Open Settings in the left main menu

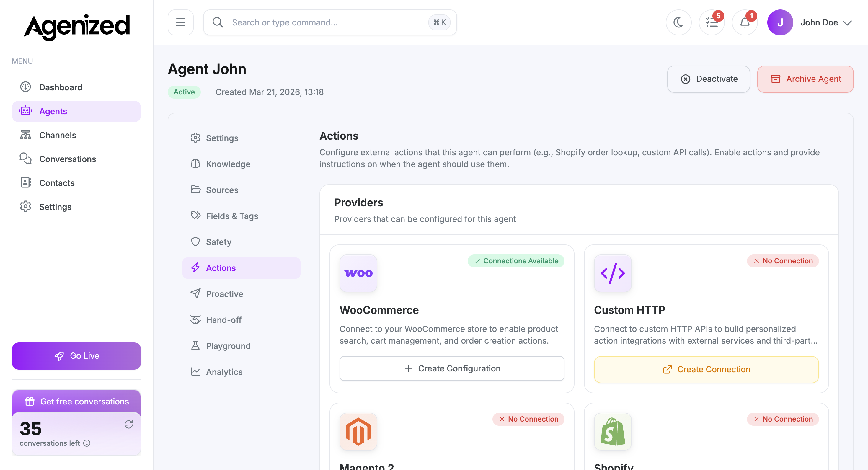point(76,207)
